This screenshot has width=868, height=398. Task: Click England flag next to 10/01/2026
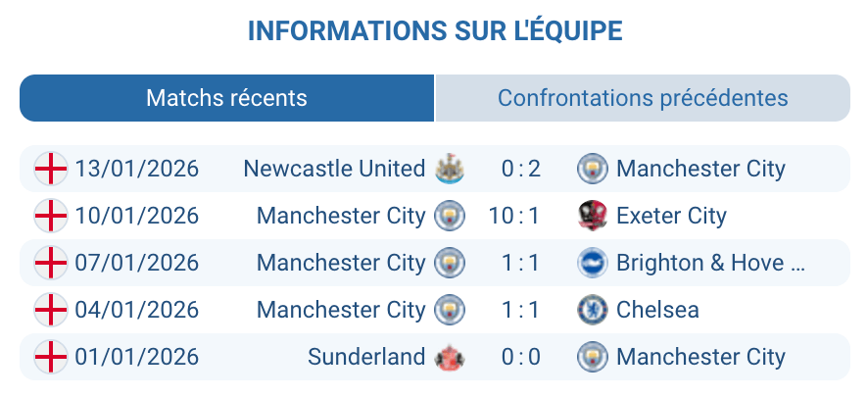(50, 216)
